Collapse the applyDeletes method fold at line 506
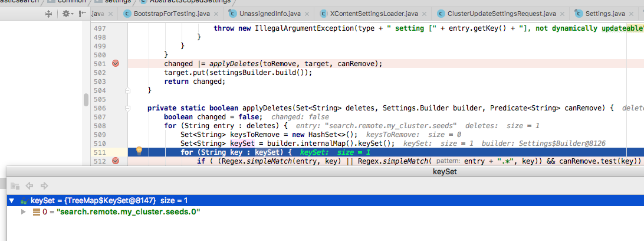644x241 pixels. (x=128, y=108)
